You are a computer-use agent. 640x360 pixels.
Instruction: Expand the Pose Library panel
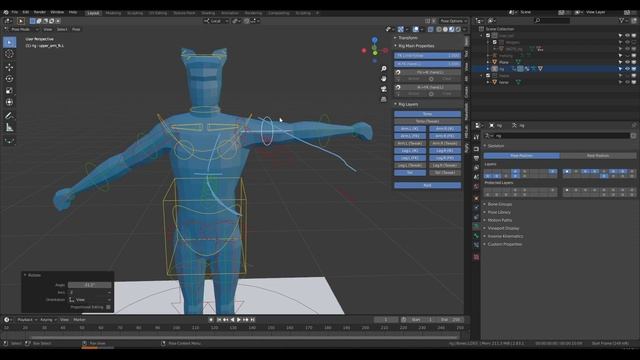(x=499, y=212)
